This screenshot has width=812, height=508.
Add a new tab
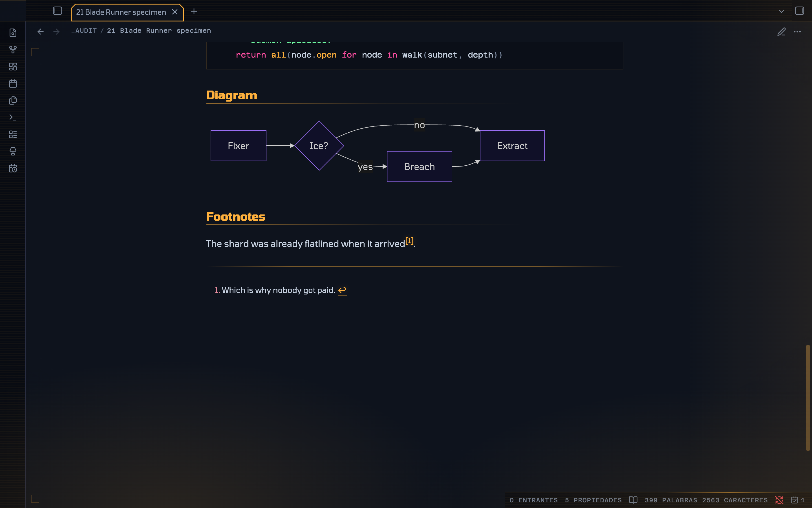tap(194, 11)
